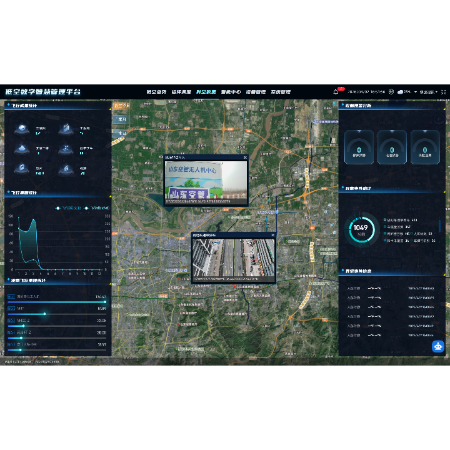The image size is (450, 450).
Task: Click the donut chart showing 1049
Action: point(361,229)
